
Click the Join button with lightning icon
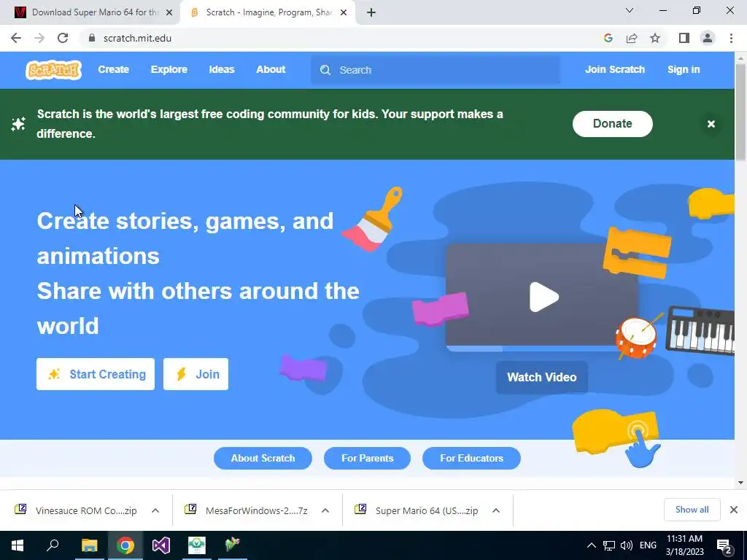196,374
